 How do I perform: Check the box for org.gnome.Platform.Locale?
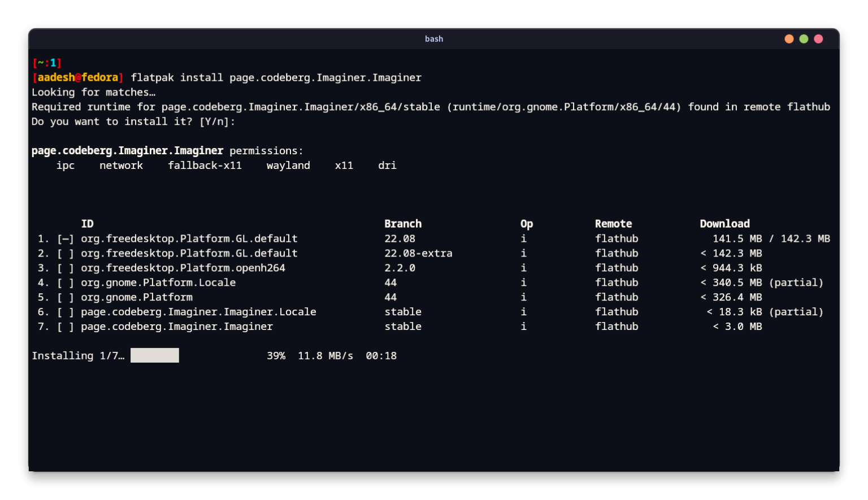click(x=65, y=282)
